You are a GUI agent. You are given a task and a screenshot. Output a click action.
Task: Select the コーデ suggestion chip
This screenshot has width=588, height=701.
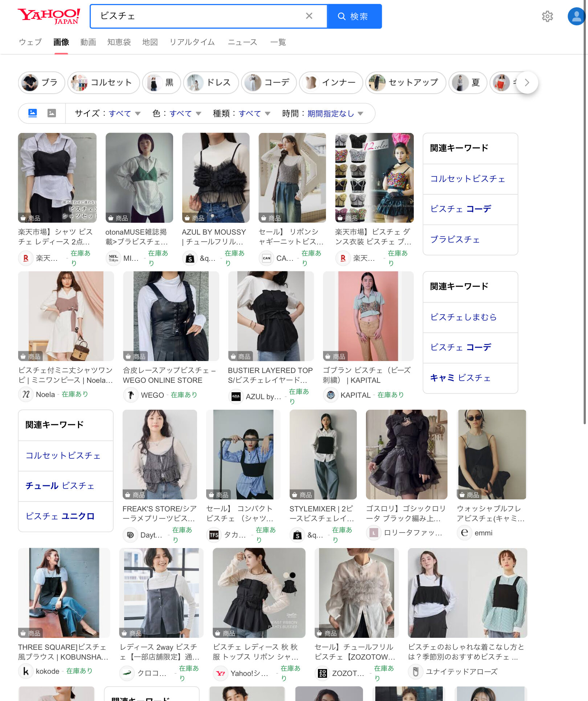pos(269,82)
